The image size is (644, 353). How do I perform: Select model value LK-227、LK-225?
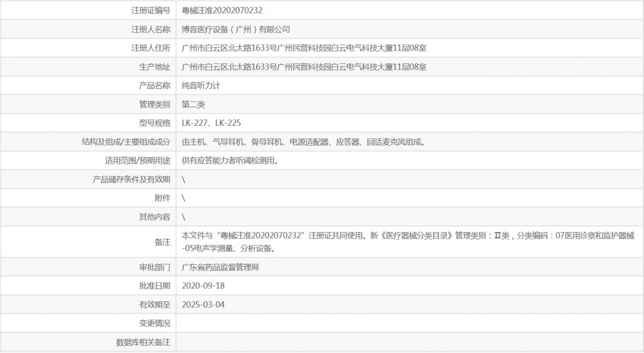(211, 123)
